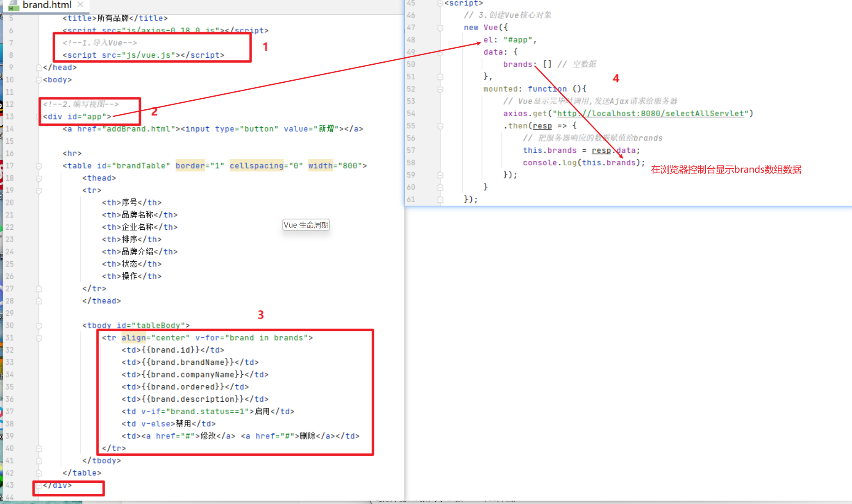Click the <th>品牌介绍</th> header line
This screenshot has height=504, width=852.
tap(140, 252)
